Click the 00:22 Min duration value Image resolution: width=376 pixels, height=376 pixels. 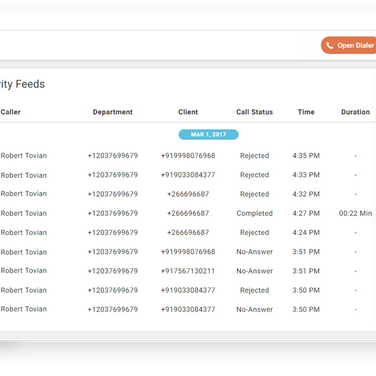(355, 213)
